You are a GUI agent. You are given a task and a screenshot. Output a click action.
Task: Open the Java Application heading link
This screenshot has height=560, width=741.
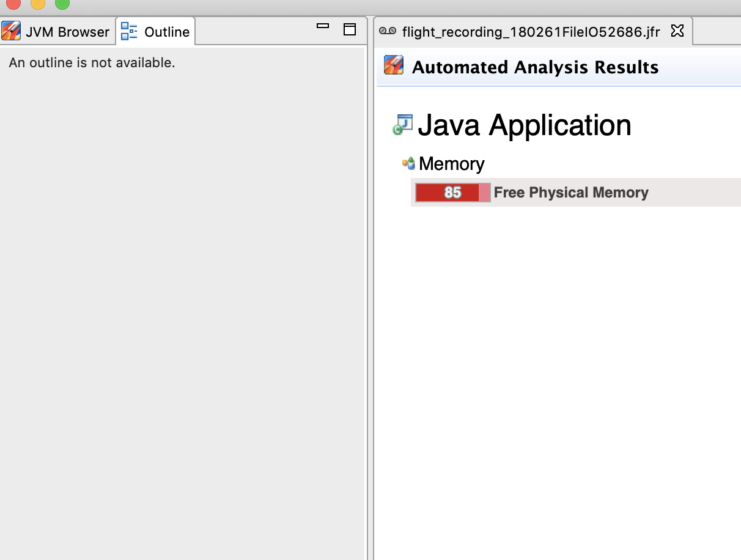click(524, 125)
